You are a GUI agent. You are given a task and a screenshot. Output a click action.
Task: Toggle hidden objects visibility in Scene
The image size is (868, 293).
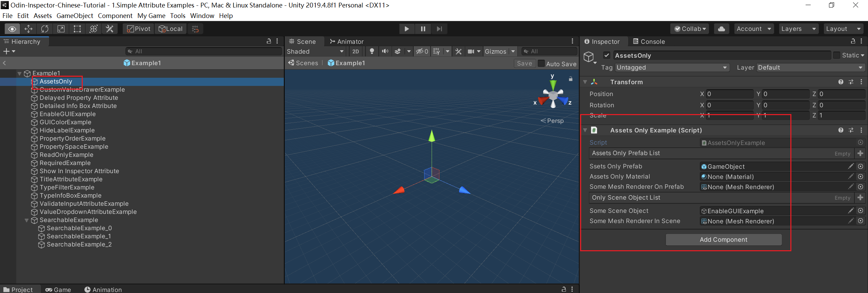[x=422, y=51]
